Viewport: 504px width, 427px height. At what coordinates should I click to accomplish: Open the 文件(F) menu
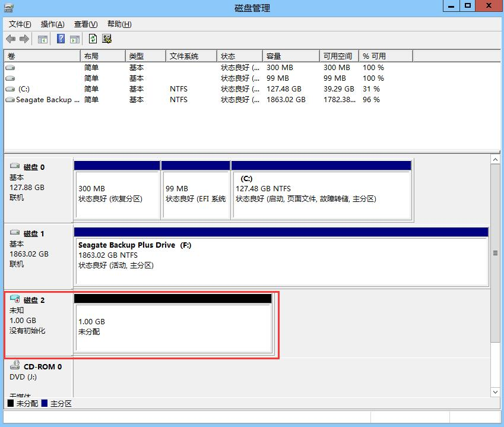(20, 24)
